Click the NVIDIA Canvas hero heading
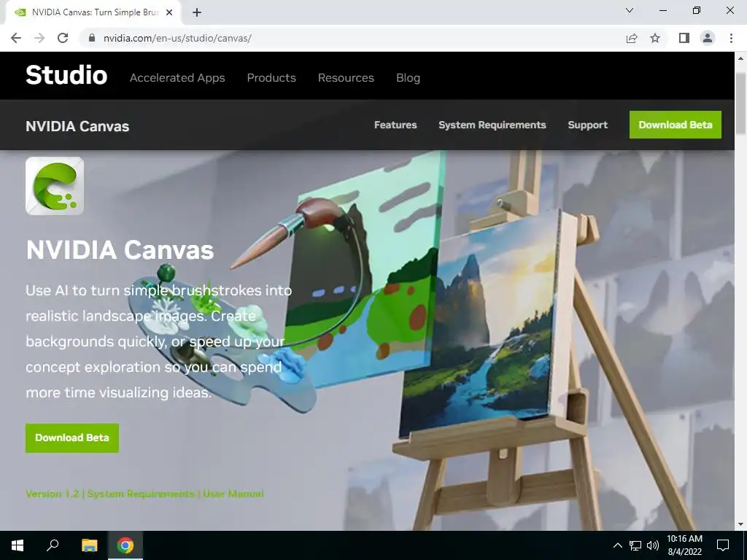 (120, 249)
